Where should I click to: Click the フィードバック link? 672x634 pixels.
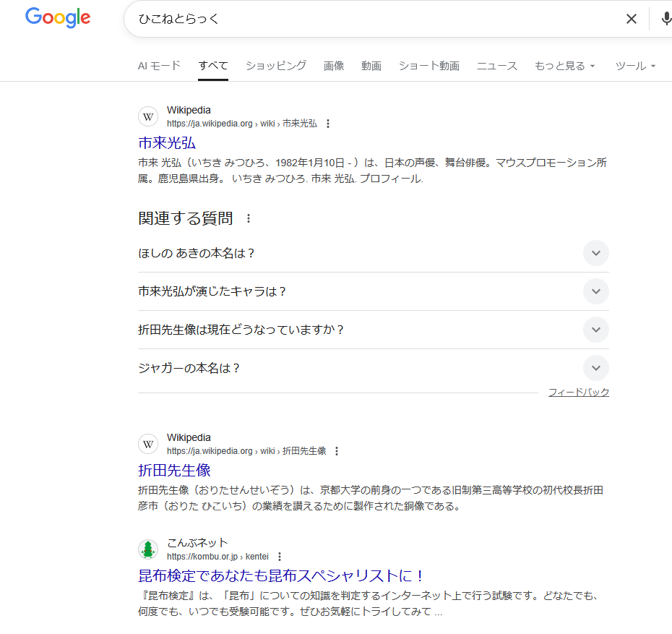coord(578,393)
